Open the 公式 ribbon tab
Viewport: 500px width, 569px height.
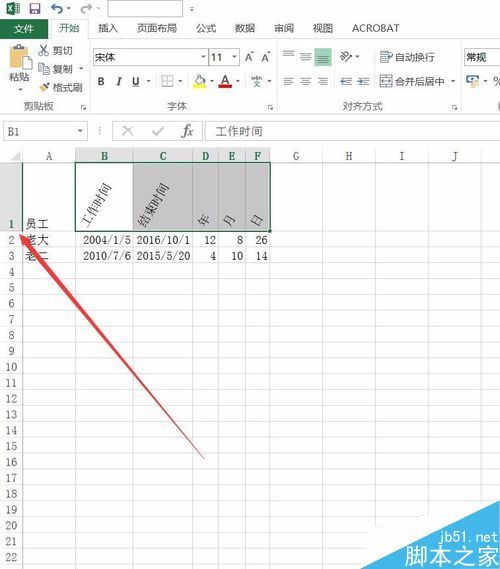(206, 28)
